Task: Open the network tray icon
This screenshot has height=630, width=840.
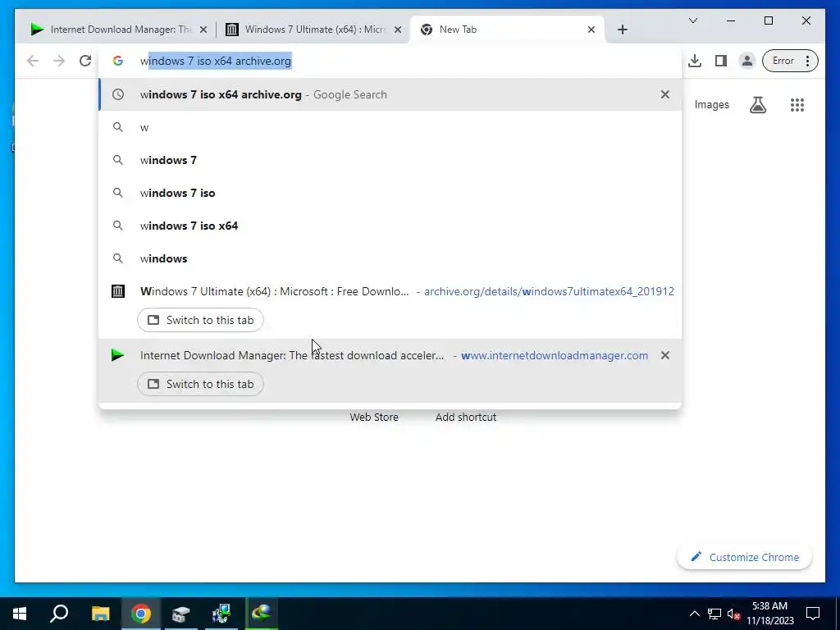Action: 714,614
